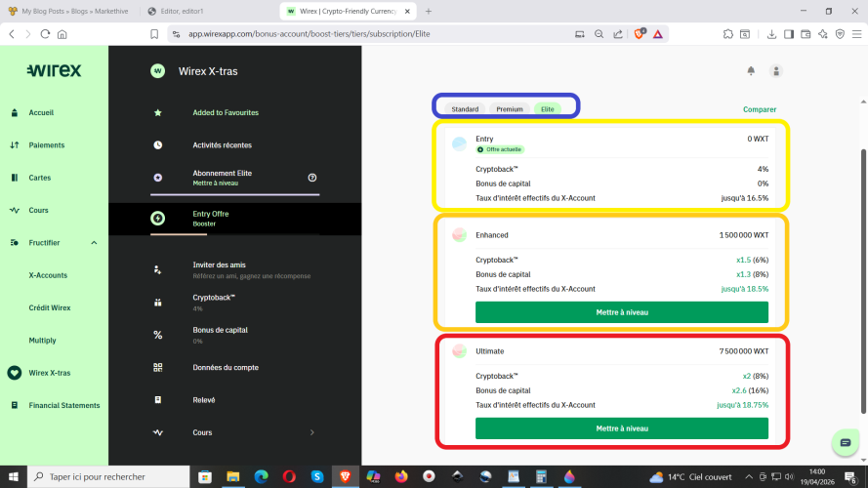Open the chat support bubble icon
The width and height of the screenshot is (868, 488).
846,442
